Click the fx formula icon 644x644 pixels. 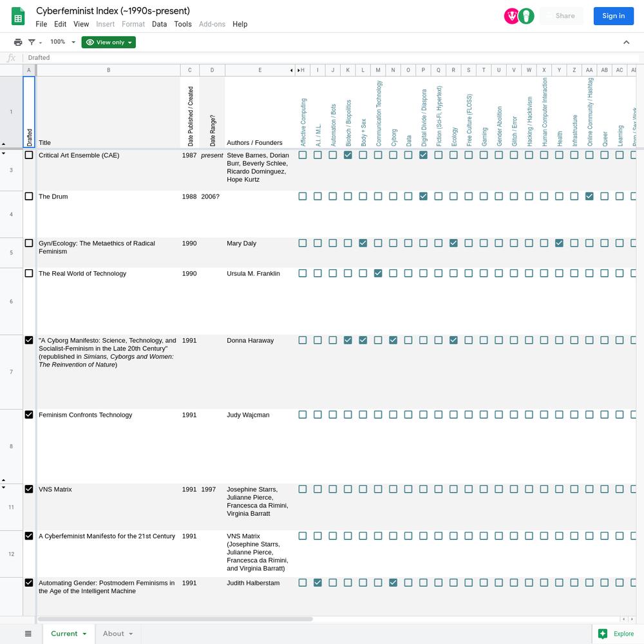point(11,58)
